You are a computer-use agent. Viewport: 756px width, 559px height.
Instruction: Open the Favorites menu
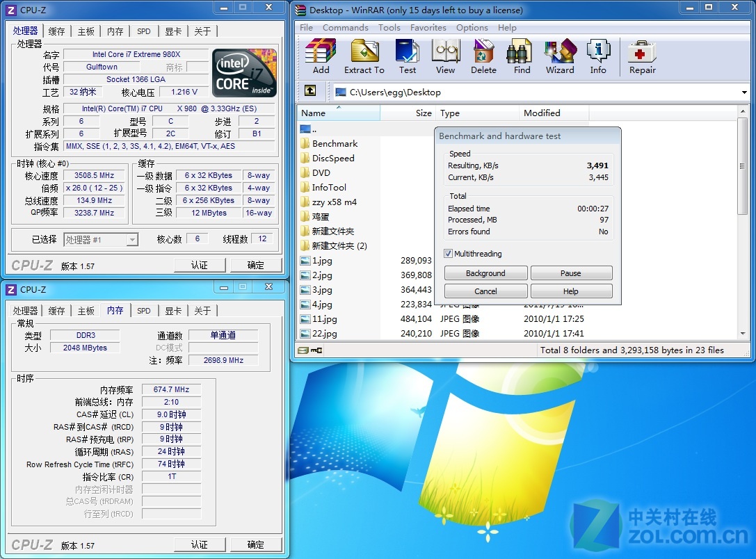[x=428, y=28]
